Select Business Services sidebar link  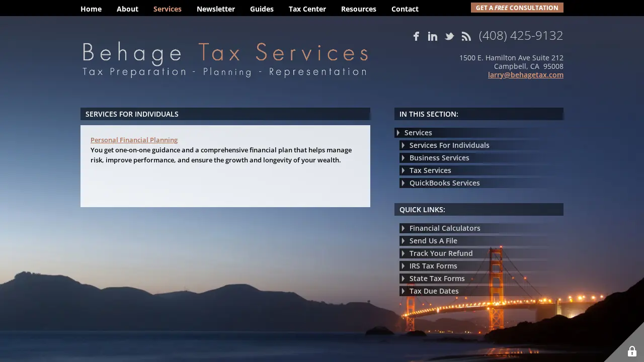pos(481,158)
